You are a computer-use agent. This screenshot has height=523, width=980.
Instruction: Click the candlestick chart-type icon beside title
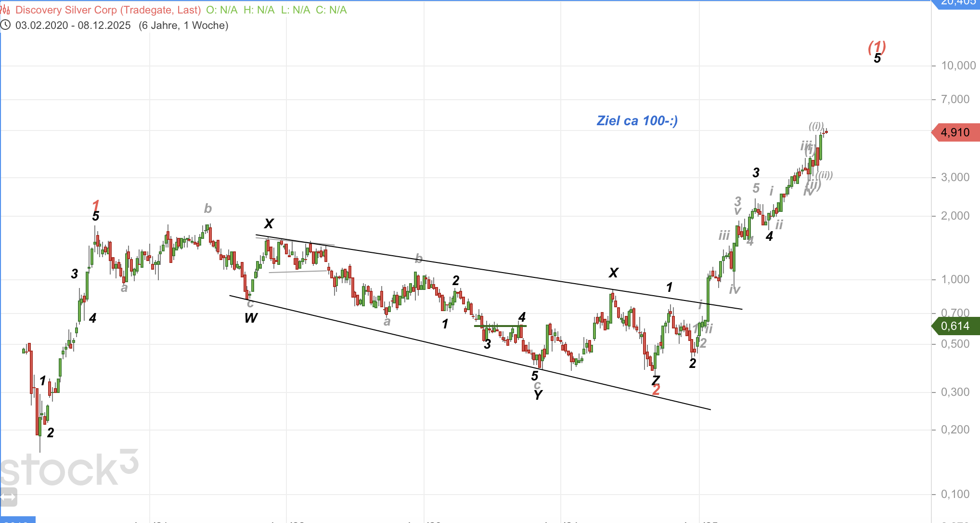(5, 10)
